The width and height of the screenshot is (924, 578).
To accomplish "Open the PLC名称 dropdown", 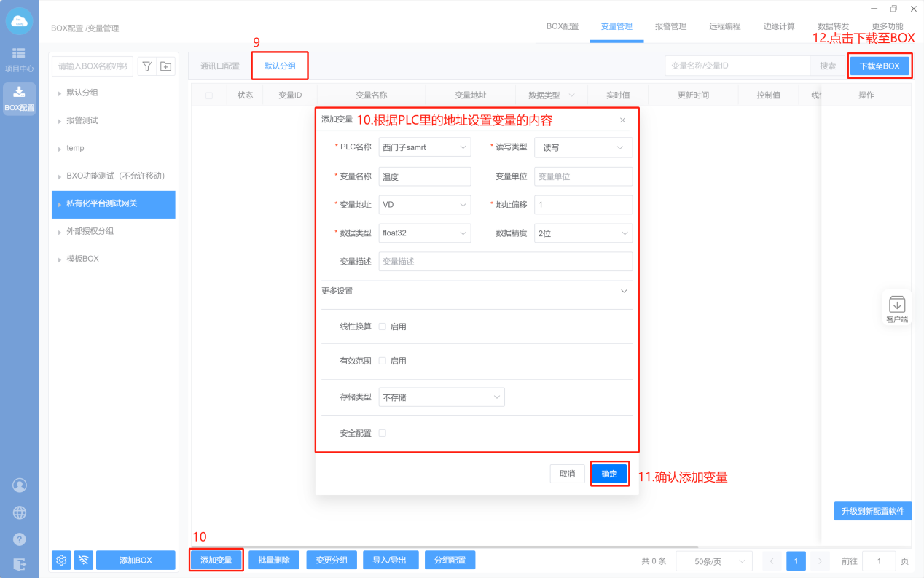I will pos(424,147).
